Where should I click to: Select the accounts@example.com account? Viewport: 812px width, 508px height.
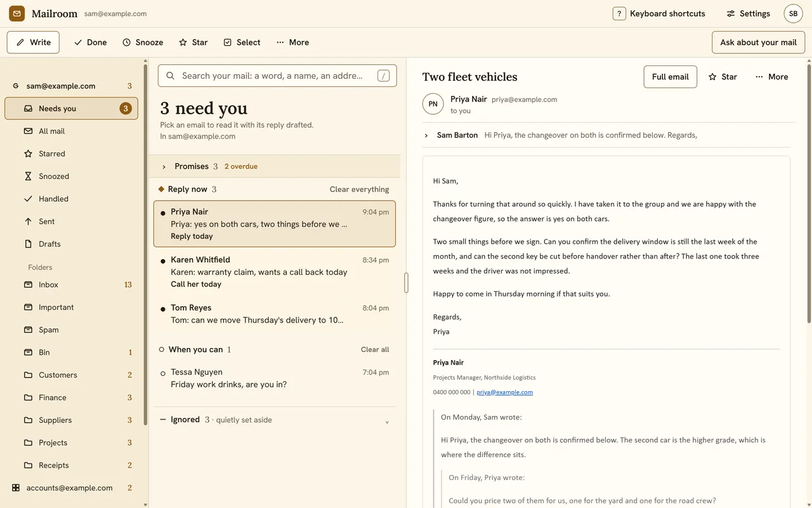(x=71, y=488)
